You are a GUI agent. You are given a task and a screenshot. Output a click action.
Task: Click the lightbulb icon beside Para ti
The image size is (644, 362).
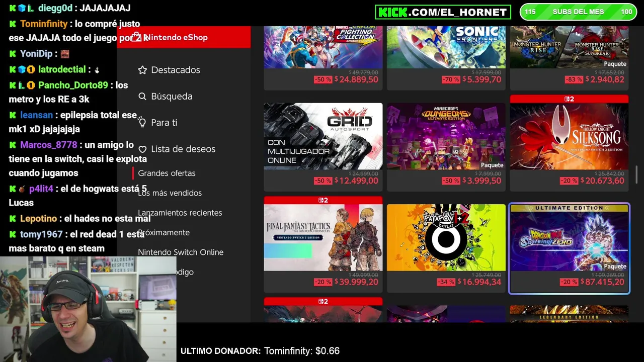(142, 122)
